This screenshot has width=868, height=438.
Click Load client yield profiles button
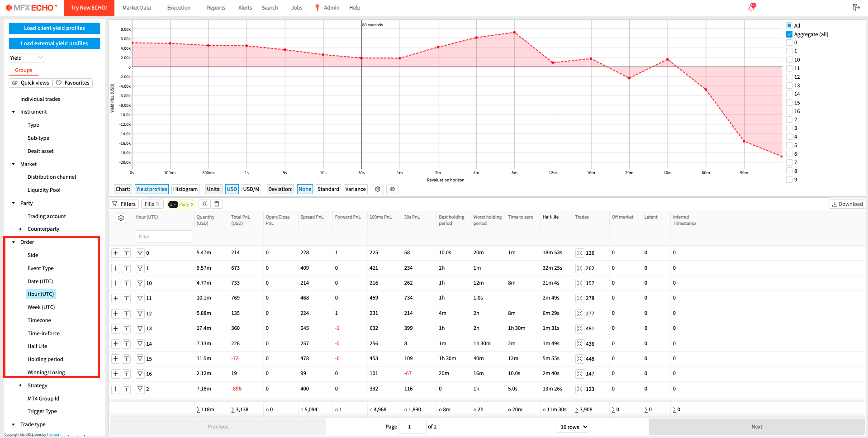click(54, 28)
